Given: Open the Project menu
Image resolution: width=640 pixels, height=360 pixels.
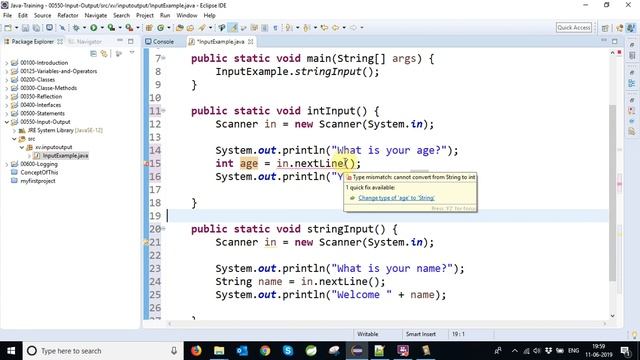Looking at the screenshot, I should 145,16.
